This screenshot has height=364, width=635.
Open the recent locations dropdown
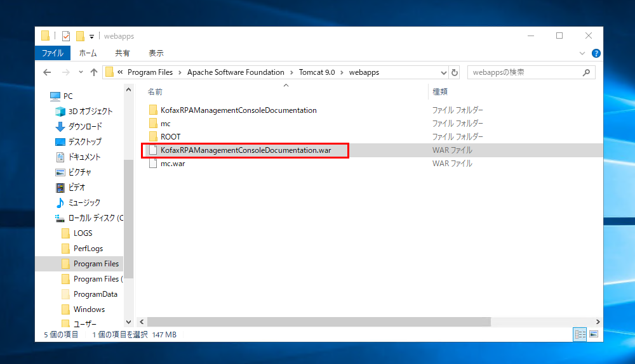[81, 72]
